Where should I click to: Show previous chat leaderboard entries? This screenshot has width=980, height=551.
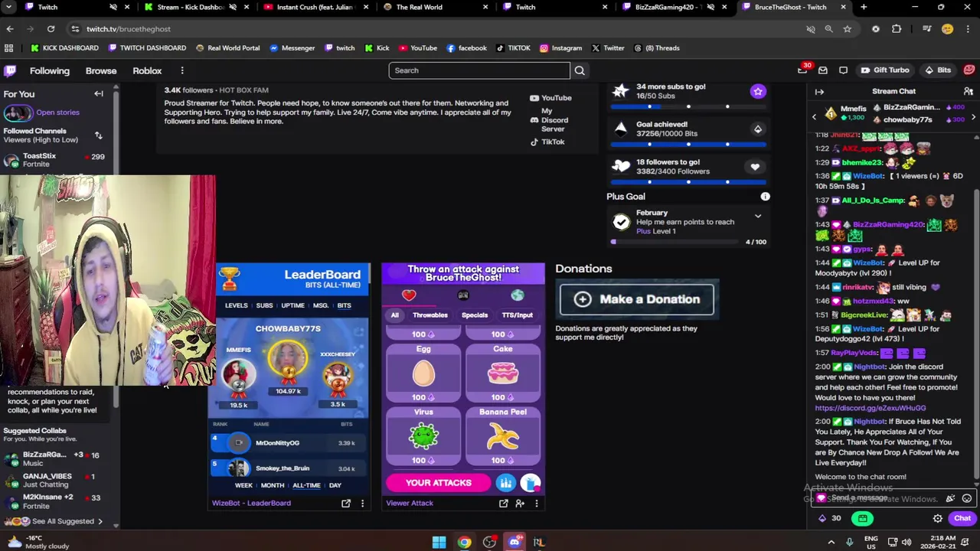[814, 117]
